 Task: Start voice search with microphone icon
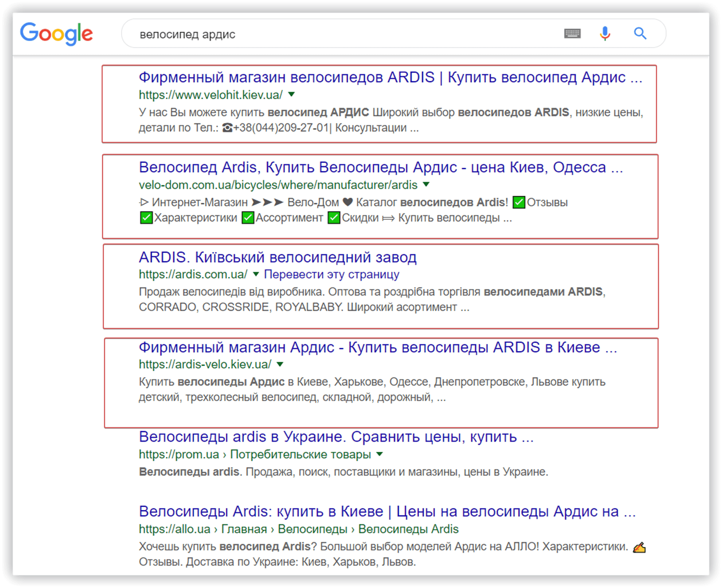tap(605, 33)
